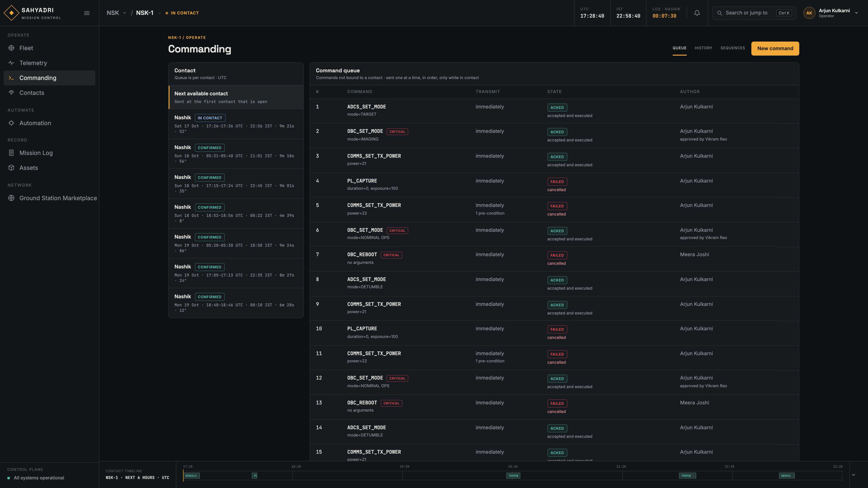The width and height of the screenshot is (868, 488).
Task: Click the TROMSØ marker near 20:28
Action: point(513,476)
